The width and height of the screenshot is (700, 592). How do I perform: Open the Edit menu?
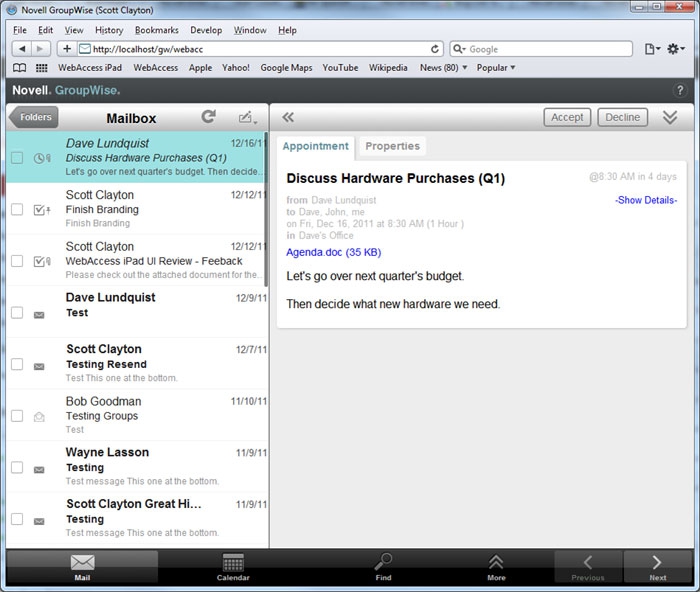(46, 30)
